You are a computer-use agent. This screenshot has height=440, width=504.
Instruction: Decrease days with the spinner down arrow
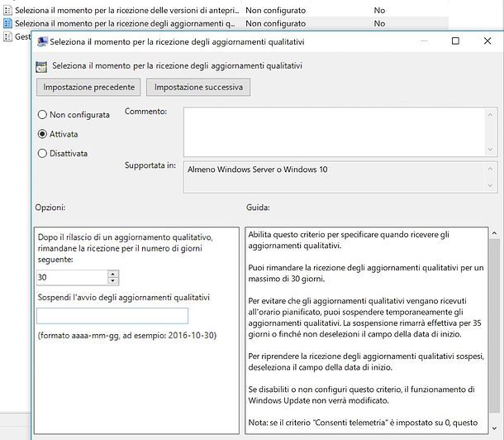pyautogui.click(x=113, y=281)
